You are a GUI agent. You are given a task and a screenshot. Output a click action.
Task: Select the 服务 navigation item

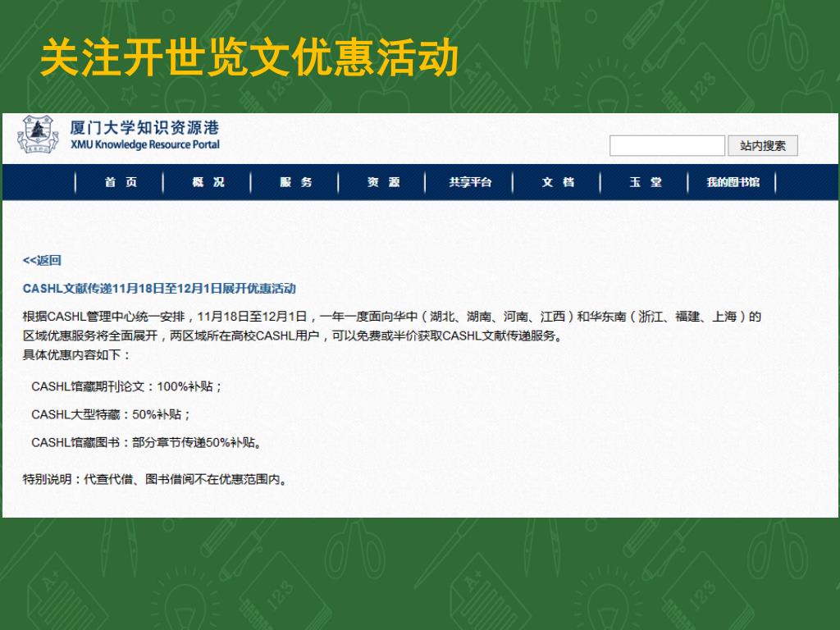coord(295,182)
